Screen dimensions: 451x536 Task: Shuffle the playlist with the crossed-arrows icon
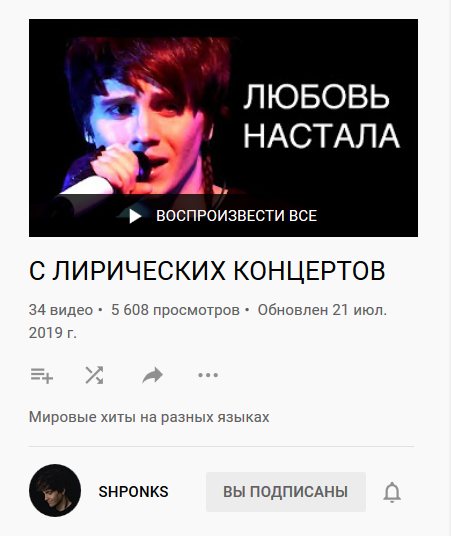pyautogui.click(x=94, y=375)
